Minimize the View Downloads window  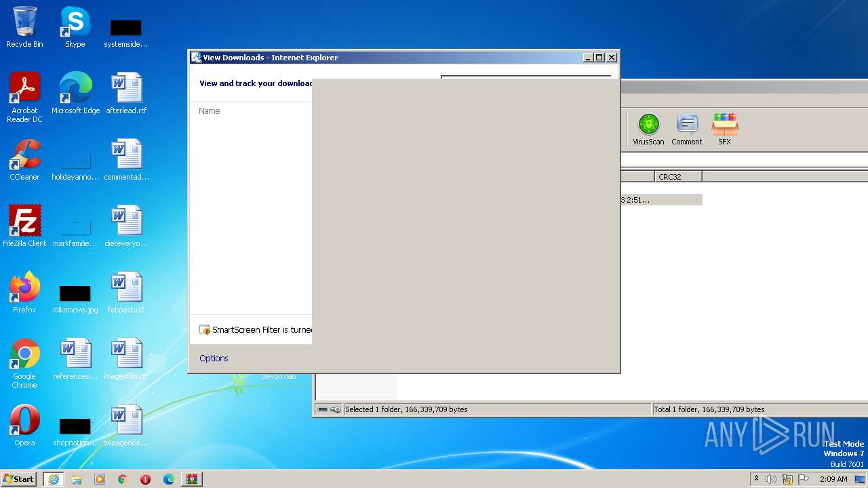589,58
